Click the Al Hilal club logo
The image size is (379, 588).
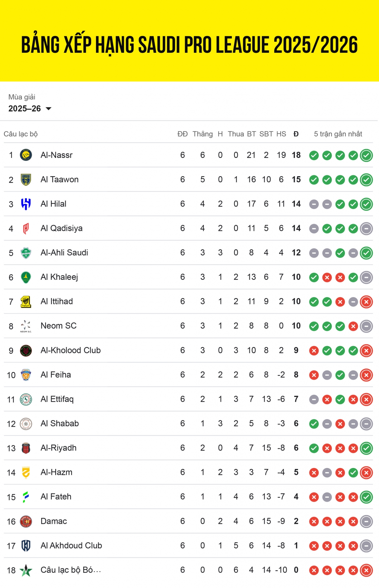click(26, 204)
